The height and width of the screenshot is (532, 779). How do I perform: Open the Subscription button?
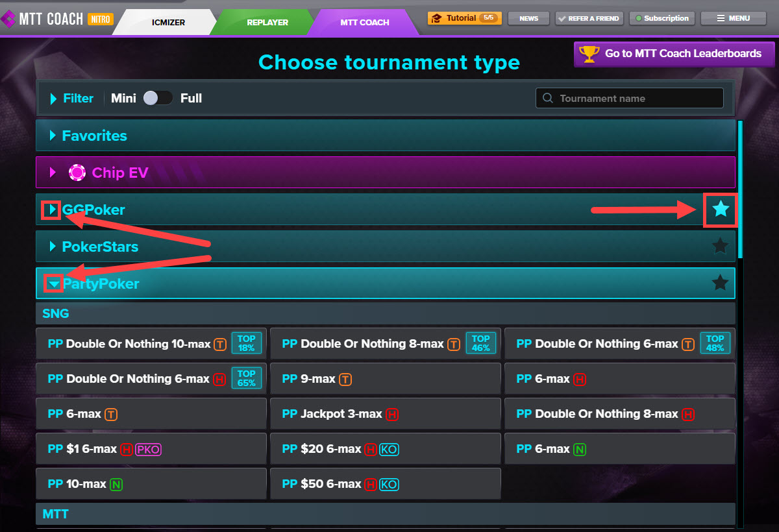pyautogui.click(x=662, y=18)
